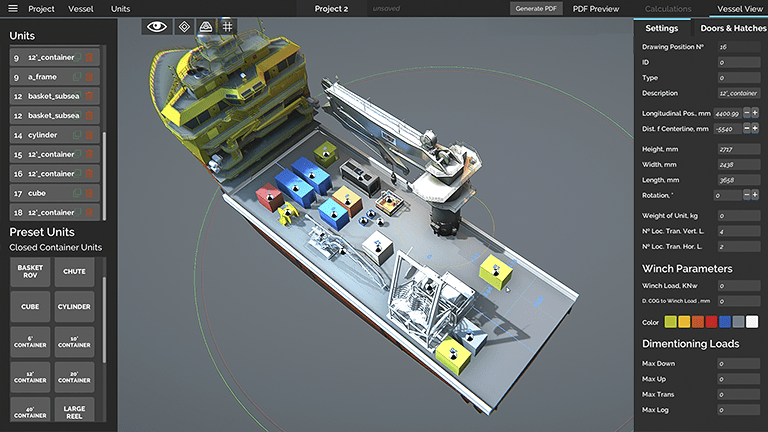Delete unit 17 cube via trash icon
The height and width of the screenshot is (432, 768).
tap(89, 193)
